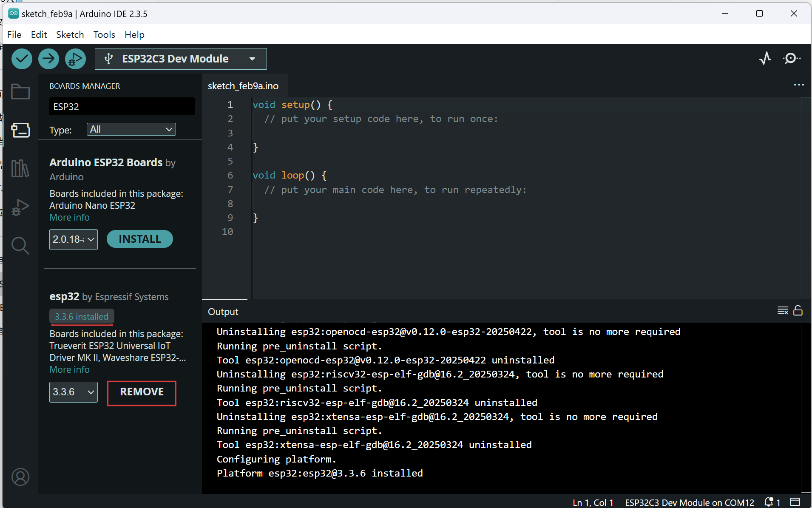Click 'put your main code here' comment
The width and height of the screenshot is (812, 508).
pos(395,190)
